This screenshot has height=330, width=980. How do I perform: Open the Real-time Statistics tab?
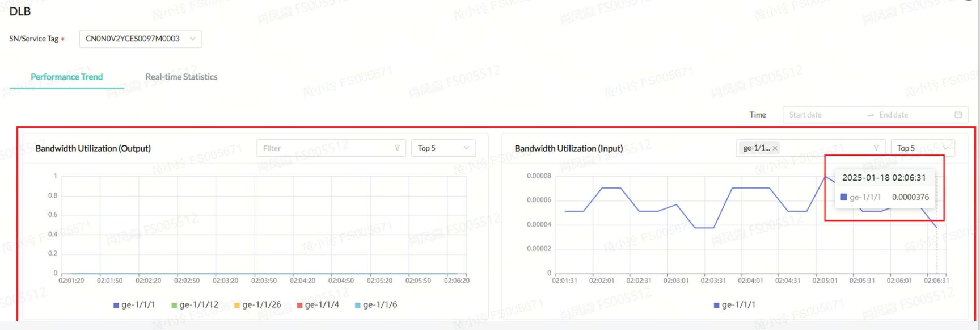[181, 77]
